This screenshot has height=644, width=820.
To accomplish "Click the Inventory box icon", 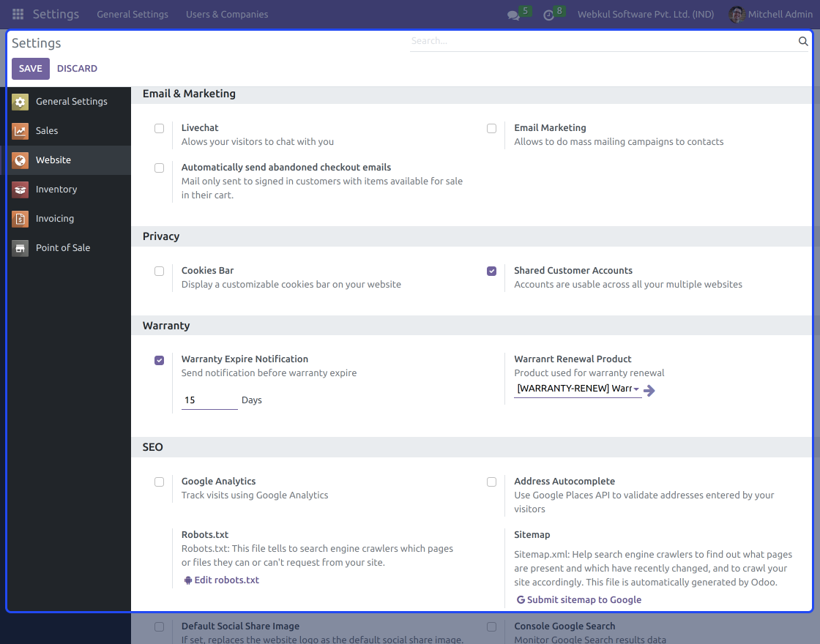I will point(20,190).
